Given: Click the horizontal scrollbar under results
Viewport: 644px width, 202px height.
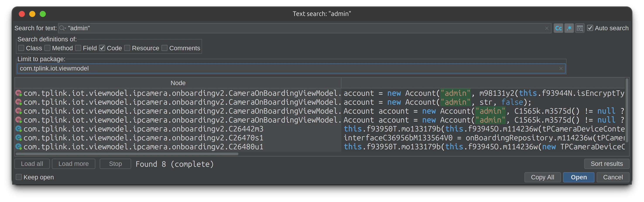Looking at the screenshot, I should 127,154.
